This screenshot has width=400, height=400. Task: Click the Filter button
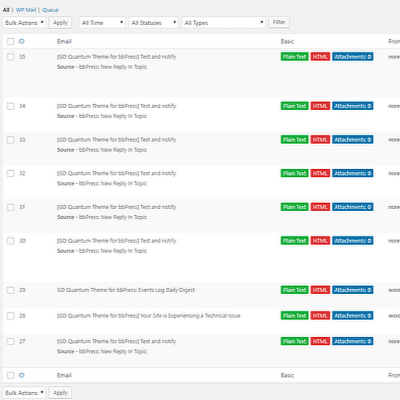click(x=279, y=22)
